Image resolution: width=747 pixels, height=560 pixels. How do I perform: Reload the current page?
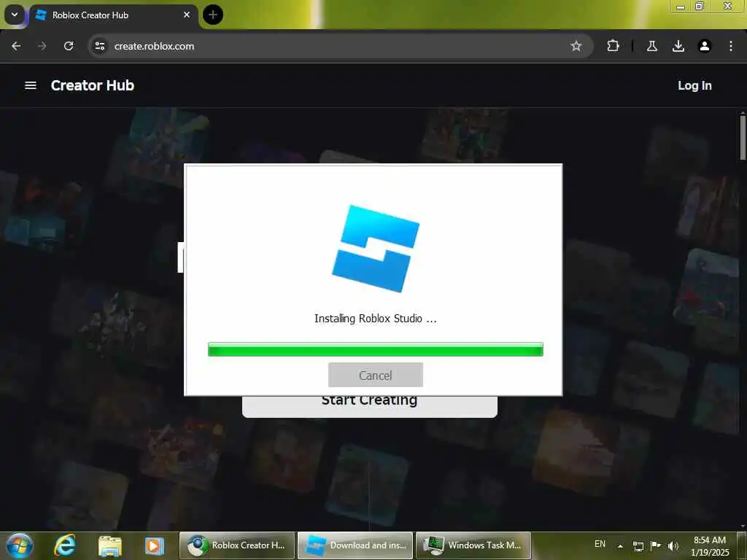pyautogui.click(x=69, y=46)
